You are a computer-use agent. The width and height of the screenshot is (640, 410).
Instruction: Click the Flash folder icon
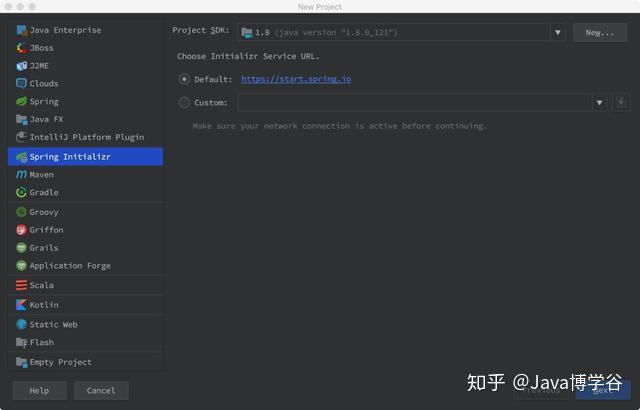(x=22, y=342)
